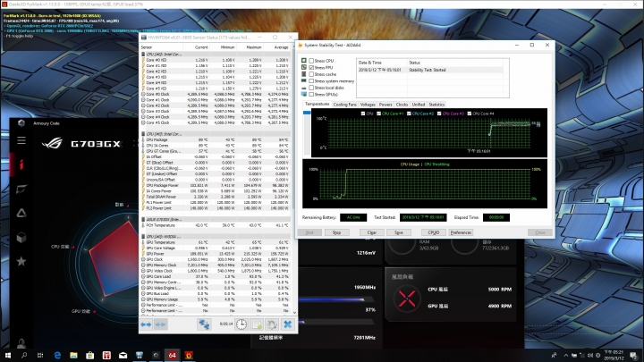Switch to Clocks tab

click(x=402, y=105)
